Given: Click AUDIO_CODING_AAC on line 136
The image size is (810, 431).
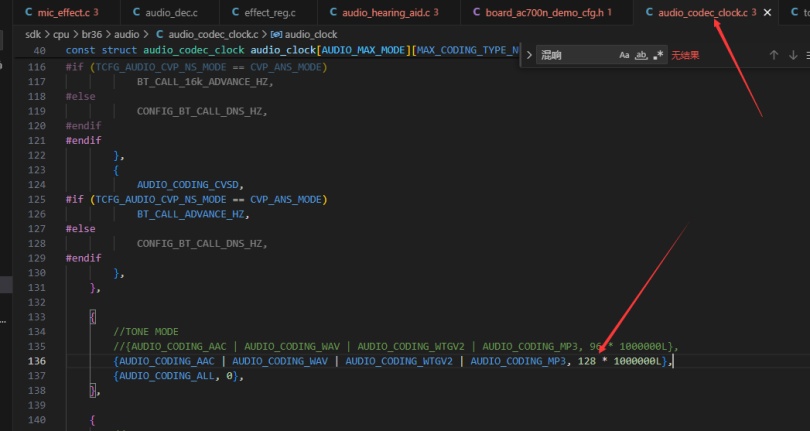Looking at the screenshot, I should 166,361.
